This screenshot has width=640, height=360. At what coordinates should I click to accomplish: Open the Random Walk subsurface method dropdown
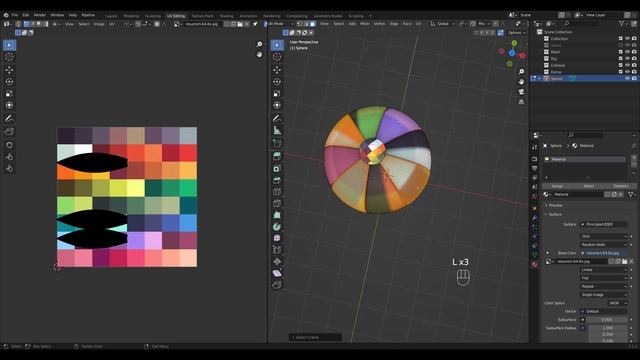pyautogui.click(x=604, y=244)
